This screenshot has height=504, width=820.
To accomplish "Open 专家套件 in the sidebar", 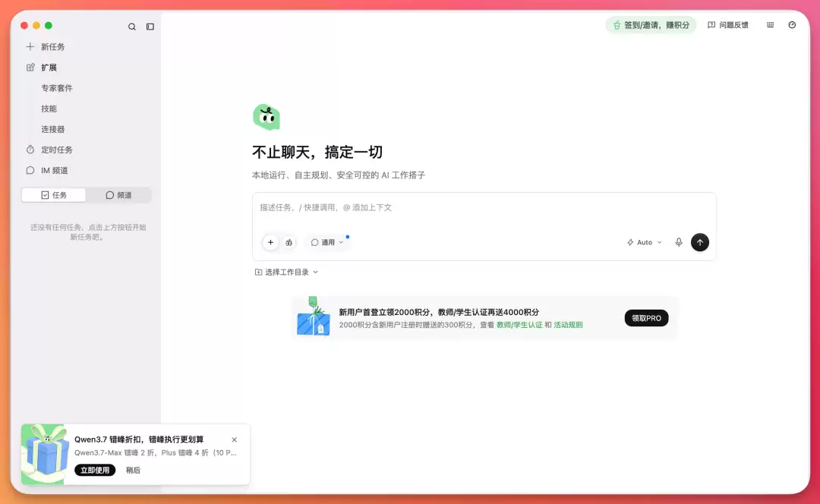I will (x=57, y=88).
